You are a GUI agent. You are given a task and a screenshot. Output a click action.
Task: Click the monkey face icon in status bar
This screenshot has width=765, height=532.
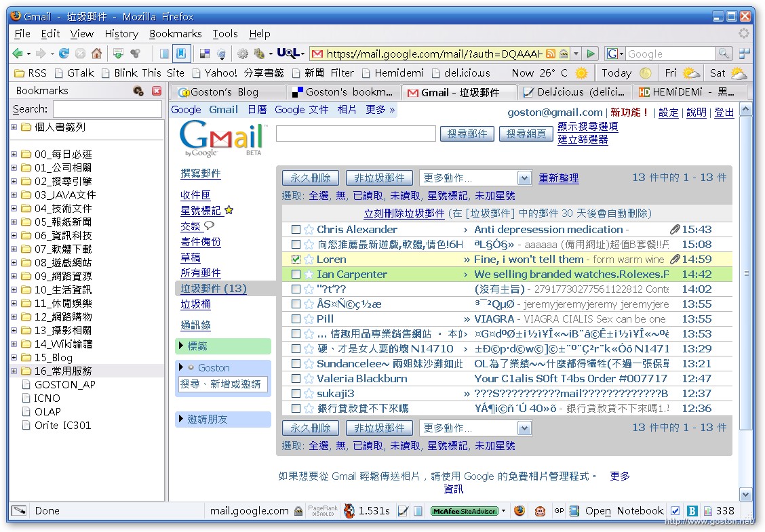pyautogui.click(x=540, y=511)
